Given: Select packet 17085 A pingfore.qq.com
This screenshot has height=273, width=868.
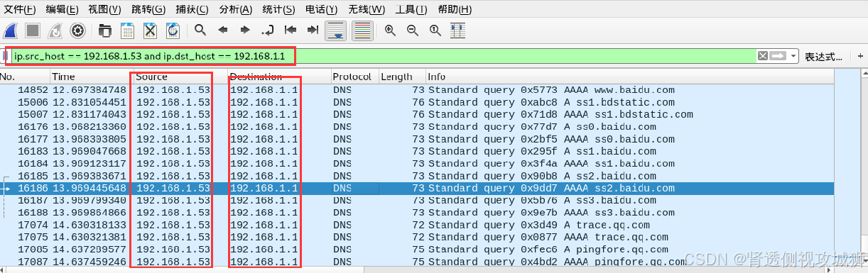Looking at the screenshot, I should click(416, 249).
